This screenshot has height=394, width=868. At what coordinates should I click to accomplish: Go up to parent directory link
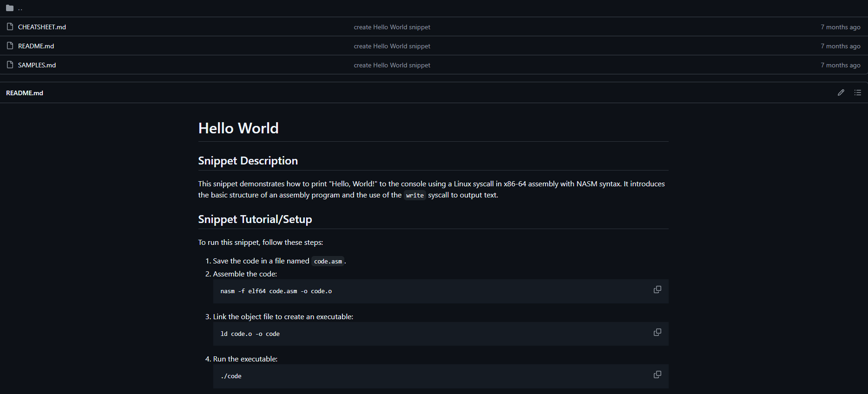coord(20,8)
